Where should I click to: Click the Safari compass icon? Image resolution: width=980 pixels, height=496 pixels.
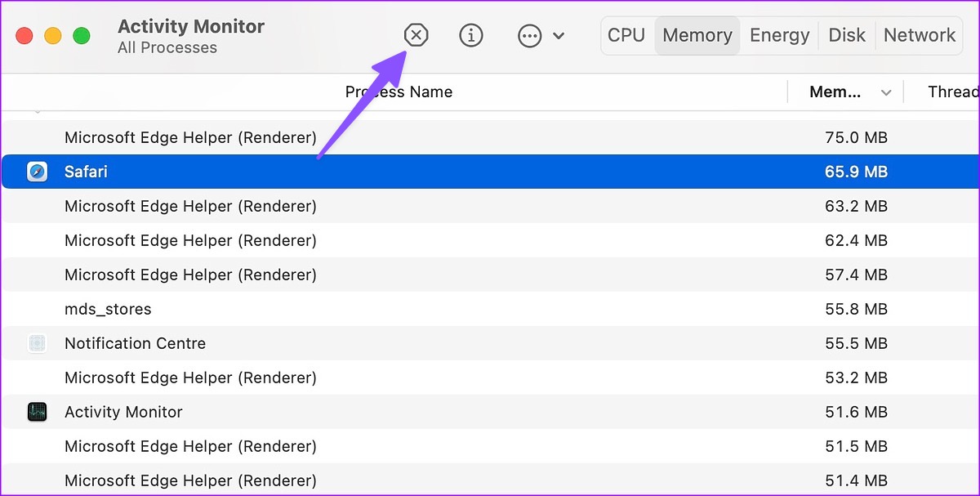(x=37, y=172)
